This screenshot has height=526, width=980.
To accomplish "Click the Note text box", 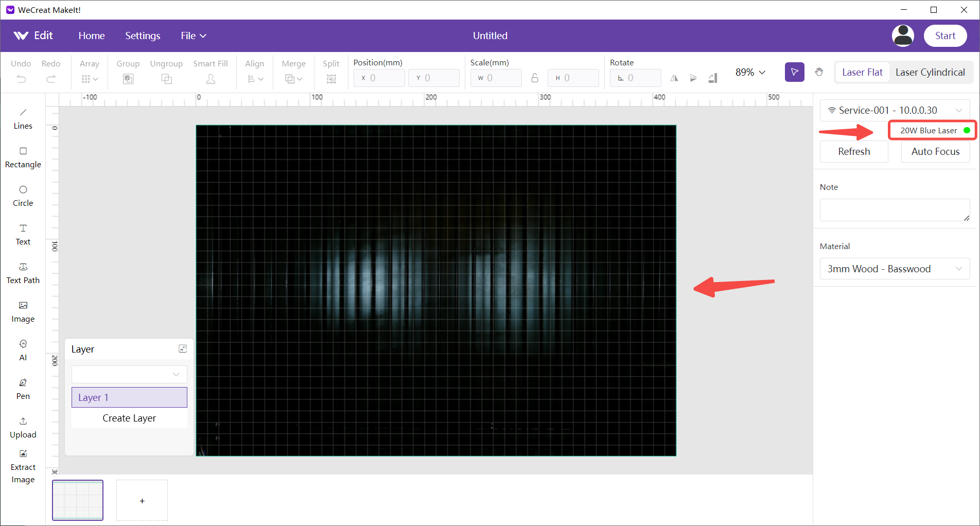I will tap(895, 210).
